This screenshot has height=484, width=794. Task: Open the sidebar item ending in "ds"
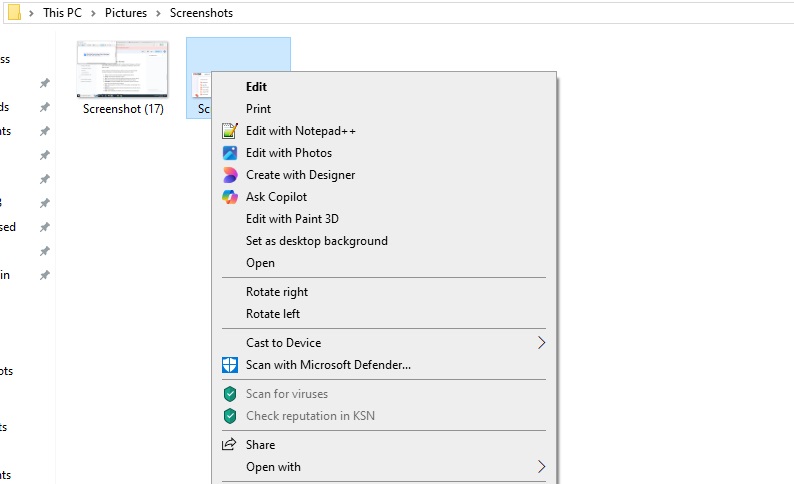5,107
